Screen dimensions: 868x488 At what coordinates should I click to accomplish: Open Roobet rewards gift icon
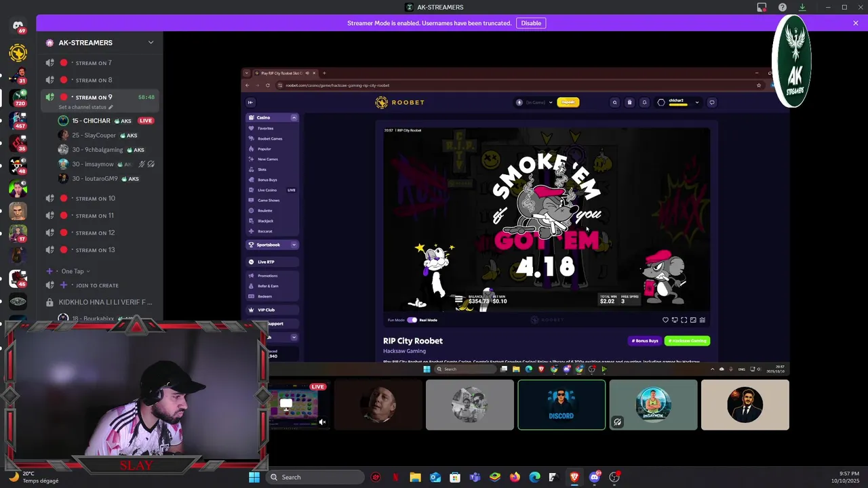[629, 102]
